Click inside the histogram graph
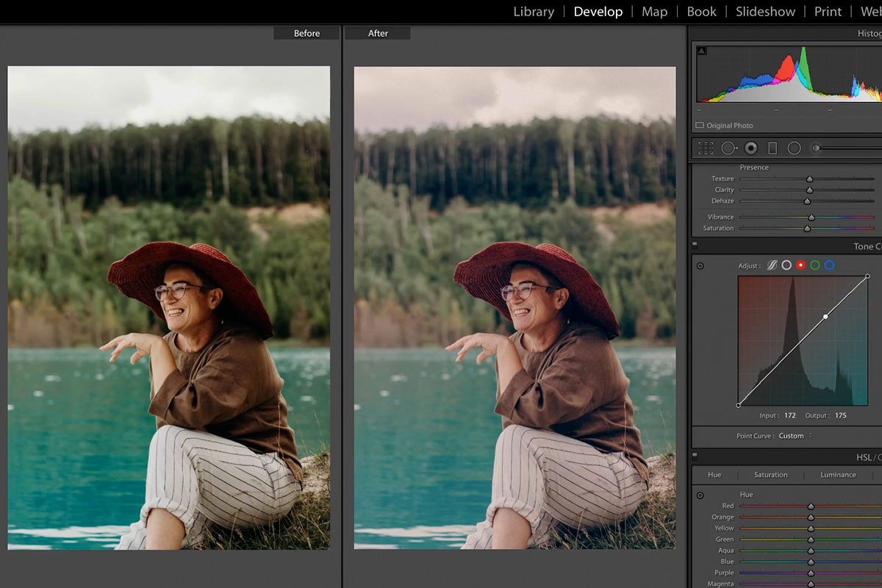The width and height of the screenshot is (882, 588). tap(788, 73)
